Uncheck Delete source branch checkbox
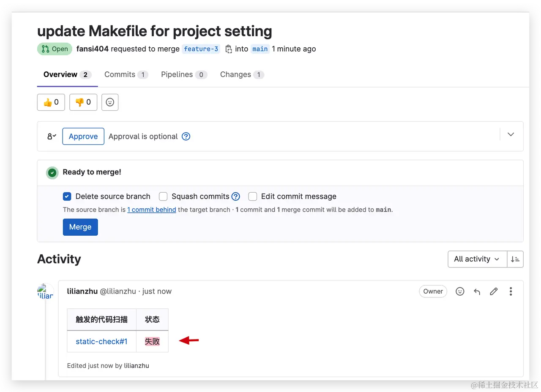Image resolution: width=541 pixels, height=392 pixels. coord(67,196)
